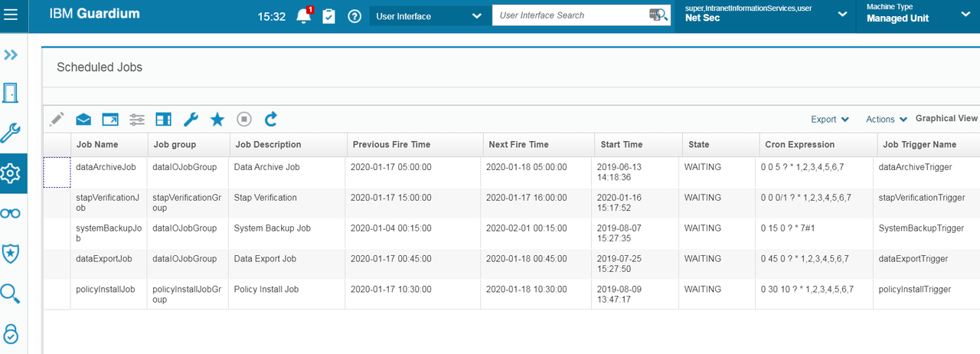Click the System Backup Job description cell
The width and height of the screenshot is (980, 354).
[x=286, y=234]
